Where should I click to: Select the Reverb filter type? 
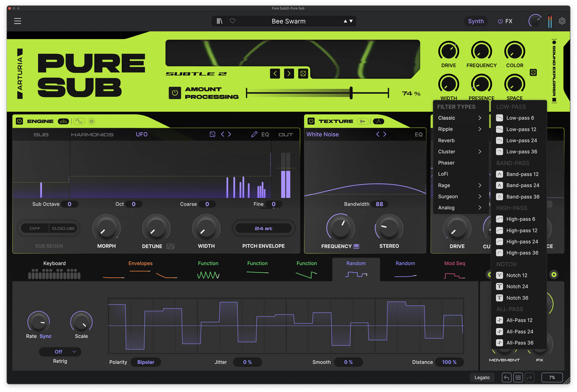point(461,140)
